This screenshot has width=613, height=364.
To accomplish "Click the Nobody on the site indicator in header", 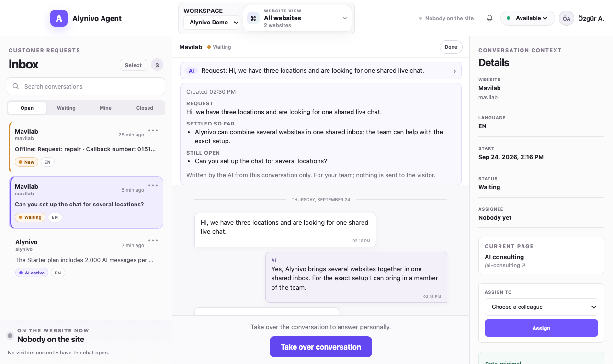I will point(446,18).
